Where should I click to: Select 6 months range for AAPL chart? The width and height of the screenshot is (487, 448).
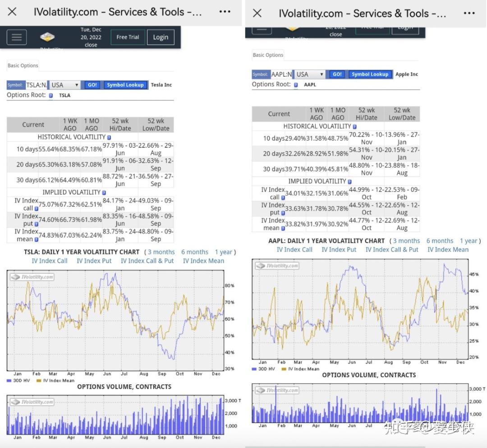pos(440,241)
